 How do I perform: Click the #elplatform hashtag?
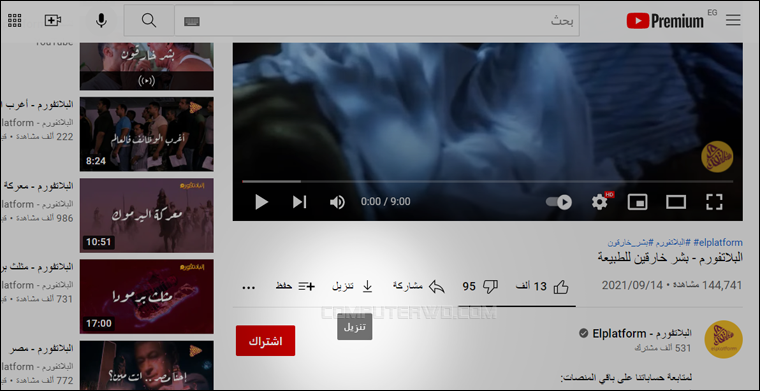718,243
